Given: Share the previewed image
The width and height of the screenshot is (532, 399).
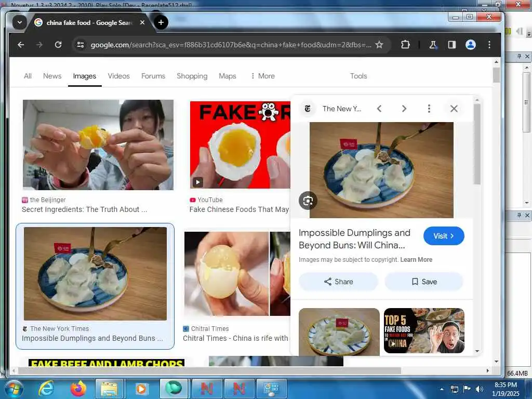Looking at the screenshot, I should click(339, 282).
